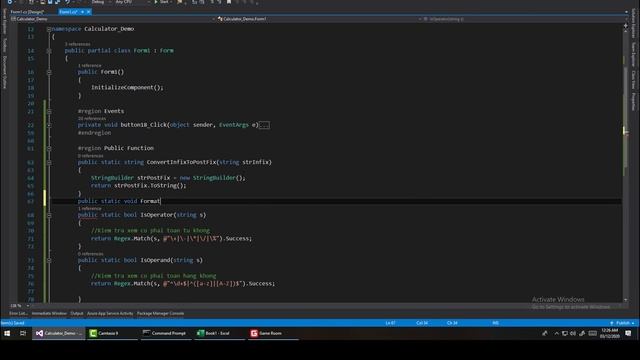Start debugging with the Start button
This screenshot has height=360, width=640.
162,2
